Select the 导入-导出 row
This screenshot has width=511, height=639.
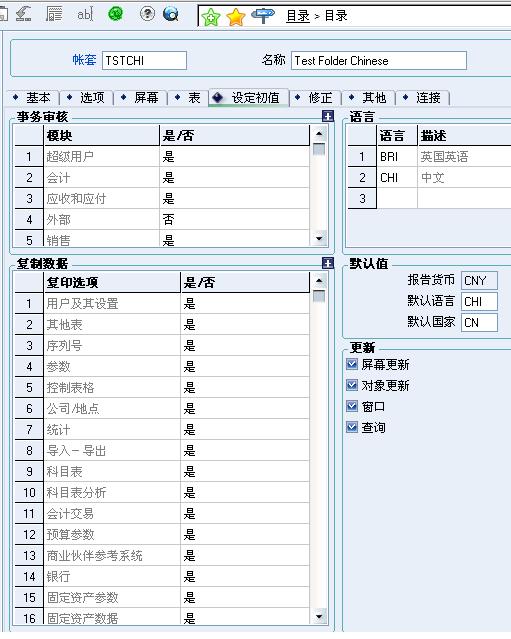click(x=112, y=451)
